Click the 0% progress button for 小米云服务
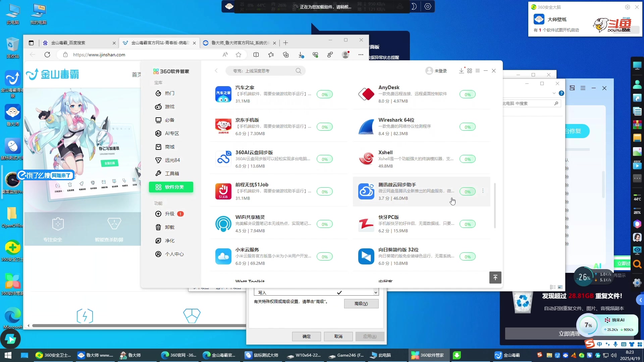Screen dimensions: 644x362 325,257
